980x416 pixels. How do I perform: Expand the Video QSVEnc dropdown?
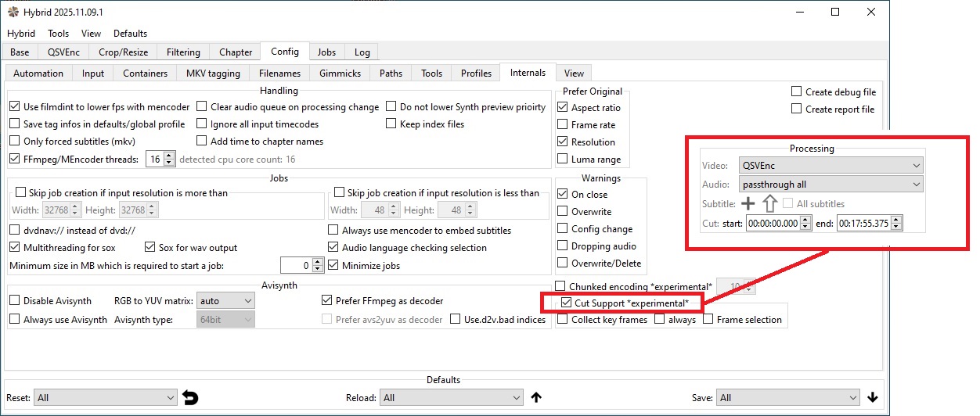(x=830, y=166)
